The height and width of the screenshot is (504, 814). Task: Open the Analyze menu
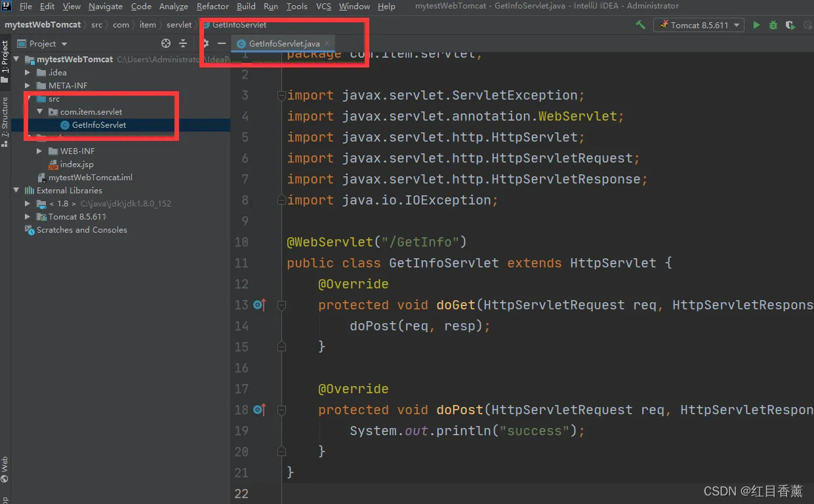click(174, 6)
